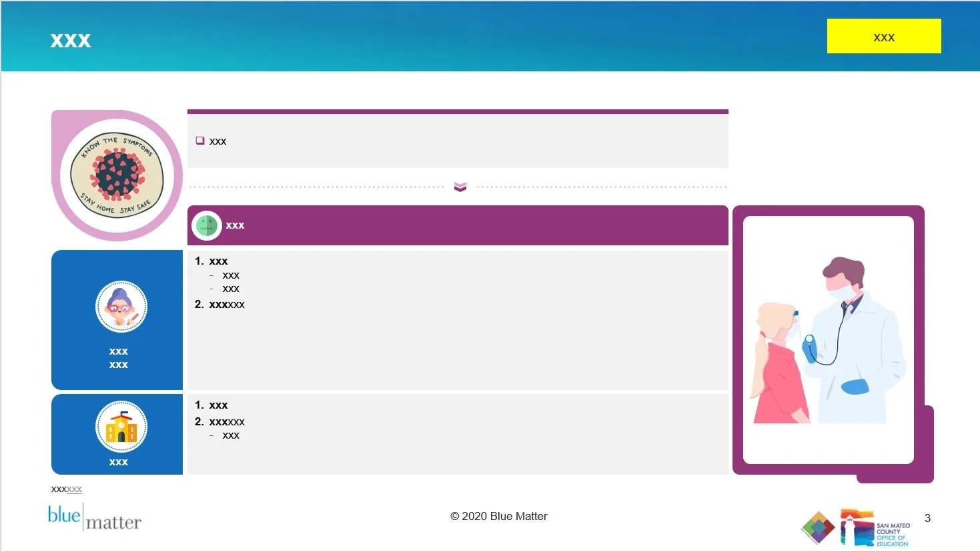Click the school building icon
Screen dimensions: 980x552
pyautogui.click(x=121, y=427)
